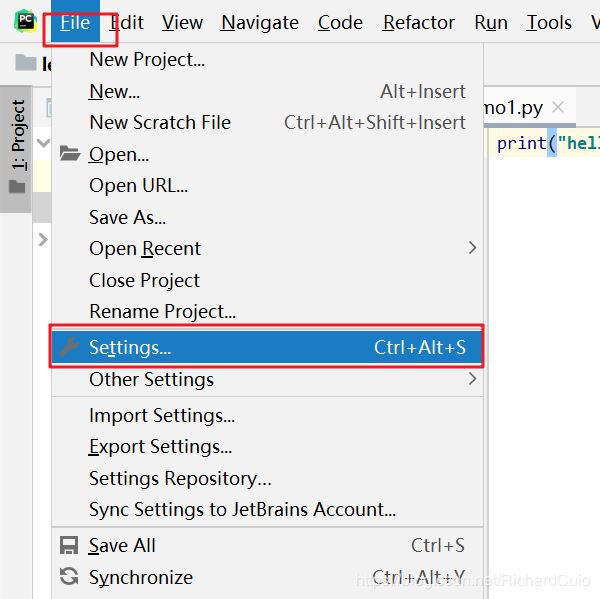Image resolution: width=600 pixels, height=599 pixels.
Task: Click the wrench icon beside Settings
Action: pos(69,347)
